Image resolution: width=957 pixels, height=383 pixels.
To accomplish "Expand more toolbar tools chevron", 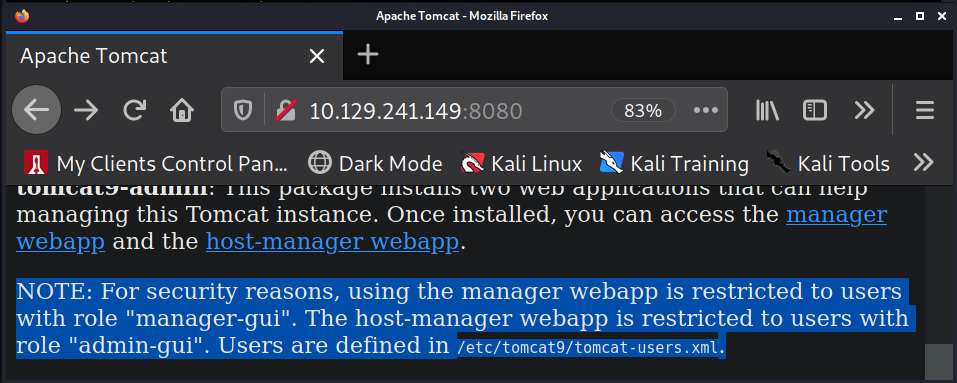I will [864, 110].
